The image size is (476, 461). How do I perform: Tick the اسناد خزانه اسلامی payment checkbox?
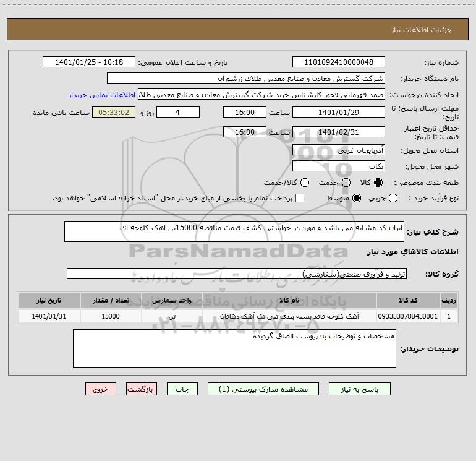click(300, 198)
